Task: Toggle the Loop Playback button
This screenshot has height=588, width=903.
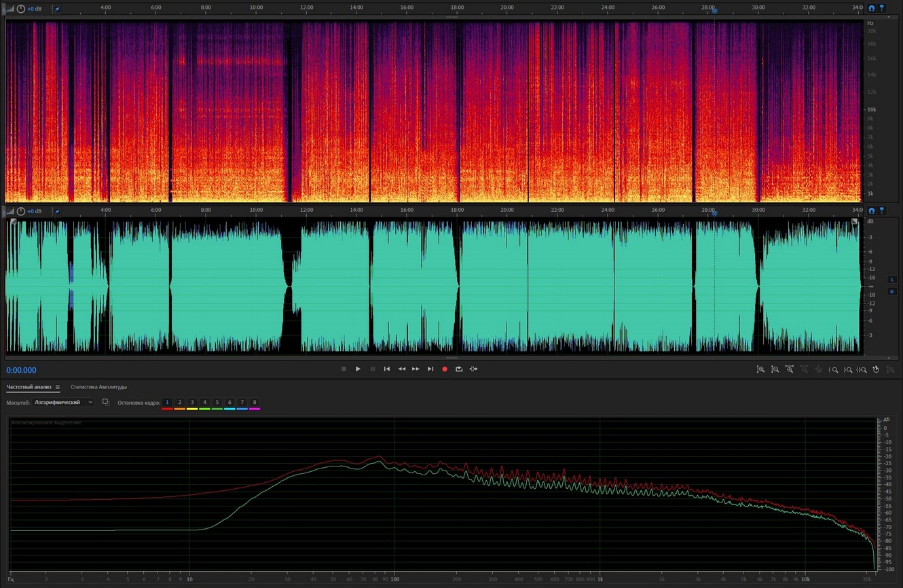Action: pyautogui.click(x=459, y=369)
